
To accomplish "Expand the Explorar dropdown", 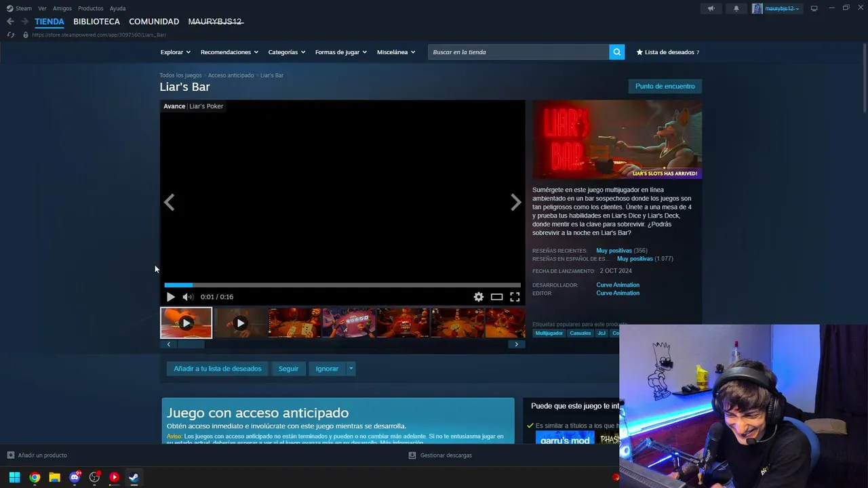I will (x=176, y=52).
